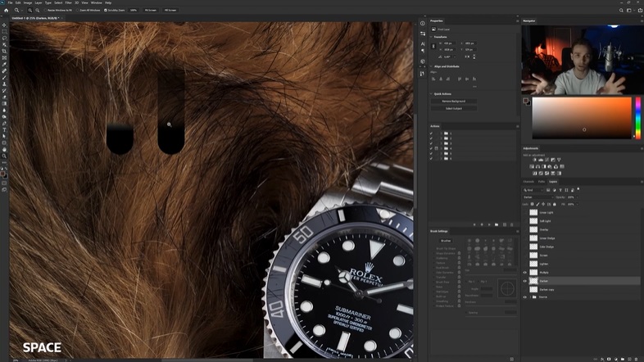Screen dimensions: 644x362
Task: Select the Clone Stamp tool
Action: click(x=5, y=84)
